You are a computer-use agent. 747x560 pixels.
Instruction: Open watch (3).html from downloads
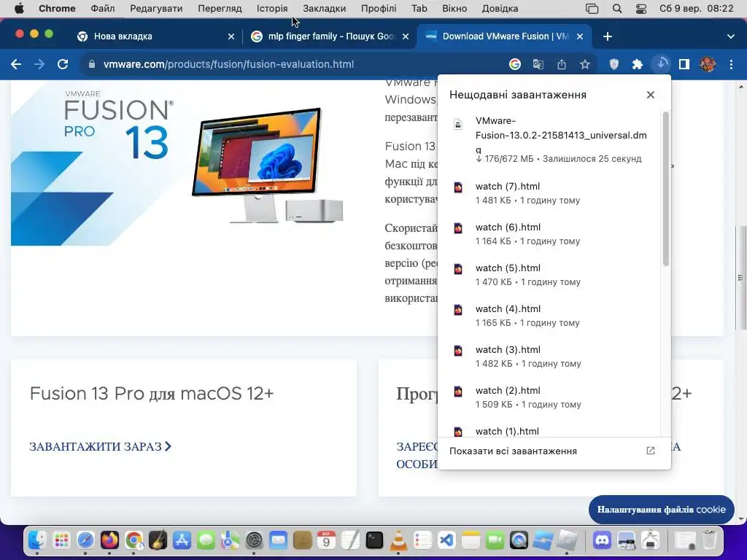549,356
